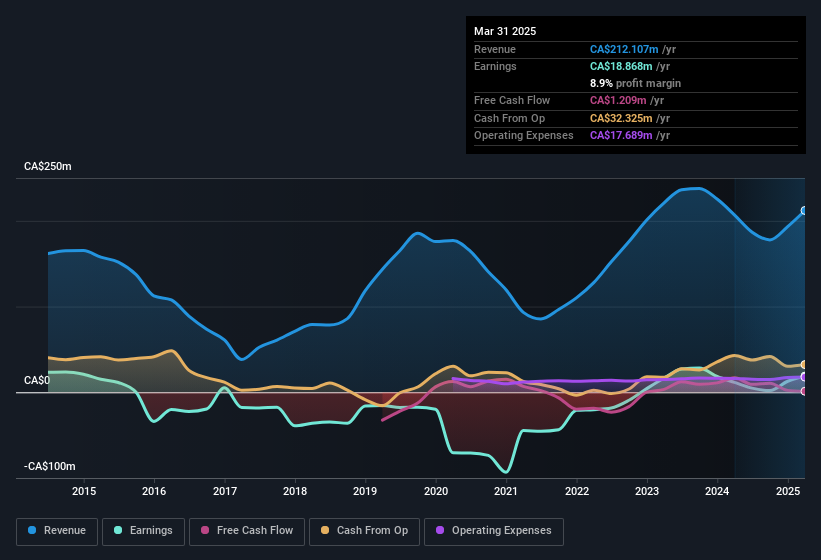The image size is (821, 560).
Task: Click the CA$250m y-axis label
Action: click(48, 166)
